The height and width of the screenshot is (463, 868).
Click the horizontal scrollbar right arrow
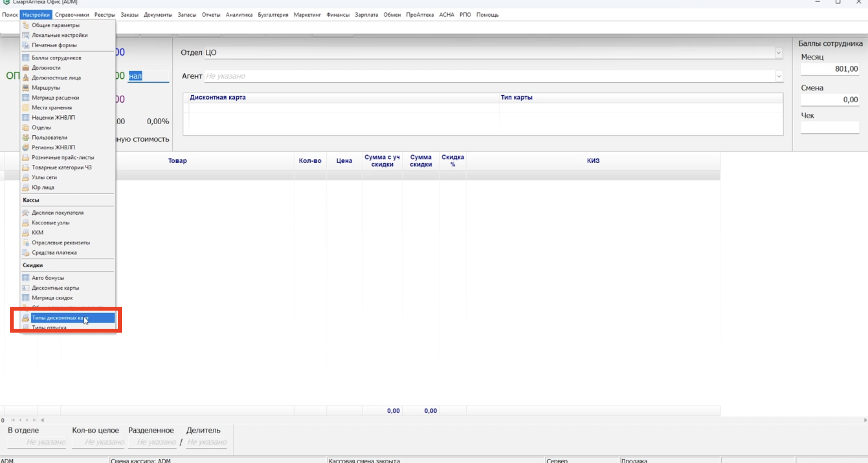tap(865, 420)
